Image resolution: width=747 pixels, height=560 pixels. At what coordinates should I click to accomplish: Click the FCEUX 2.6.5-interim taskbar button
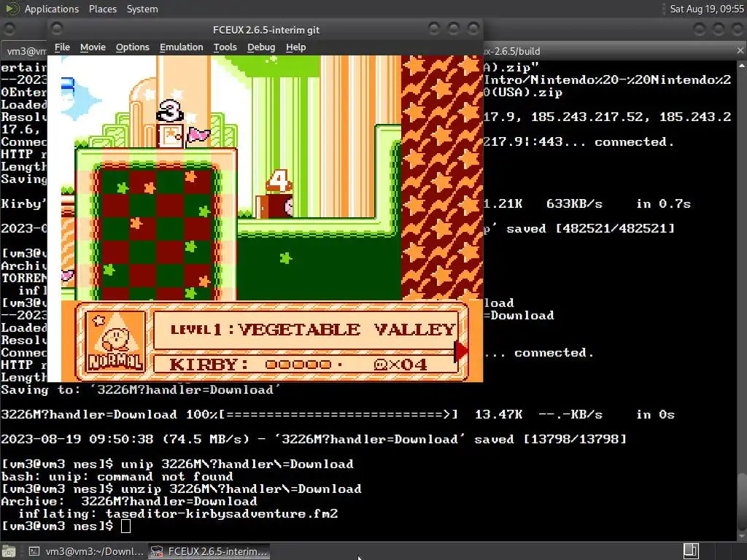pyautogui.click(x=209, y=551)
